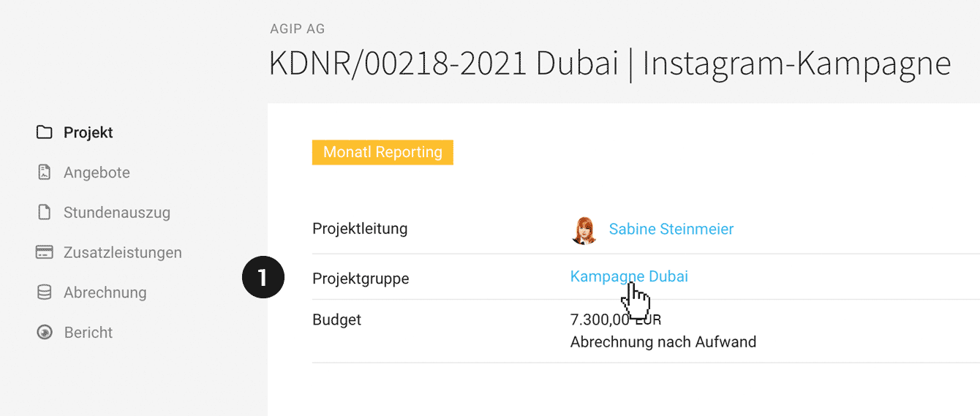The width and height of the screenshot is (980, 416).
Task: Open the Sabine Steinmeier profile link
Action: click(x=671, y=230)
